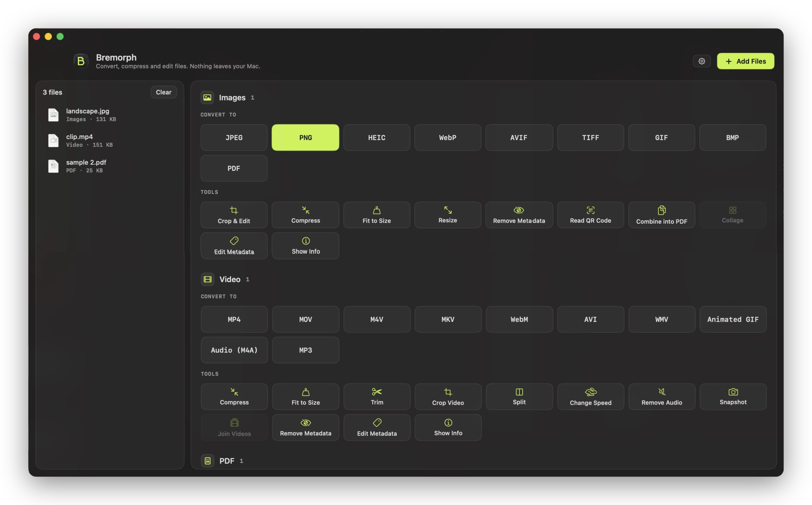The width and height of the screenshot is (812, 505).
Task: Open the Join Videos tool
Action: pyautogui.click(x=234, y=428)
